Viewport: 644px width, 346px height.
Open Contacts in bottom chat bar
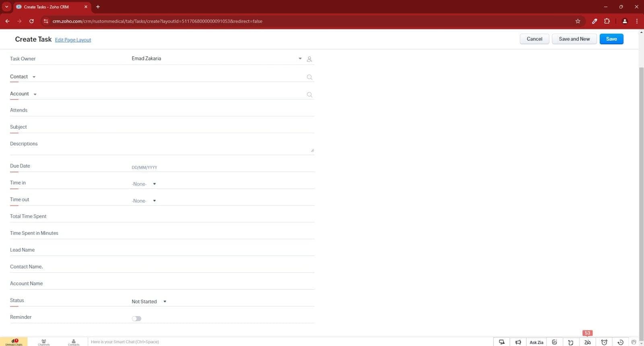point(74,342)
